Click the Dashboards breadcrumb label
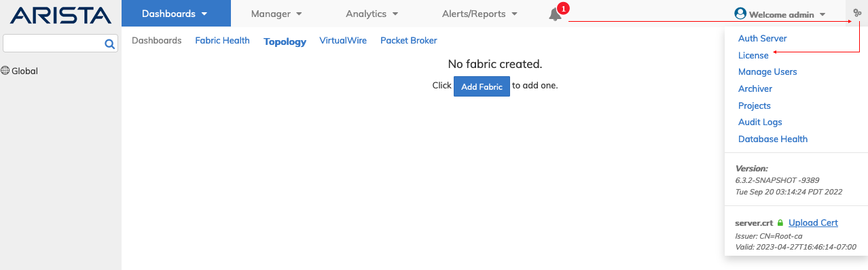The width and height of the screenshot is (868, 270). (157, 41)
